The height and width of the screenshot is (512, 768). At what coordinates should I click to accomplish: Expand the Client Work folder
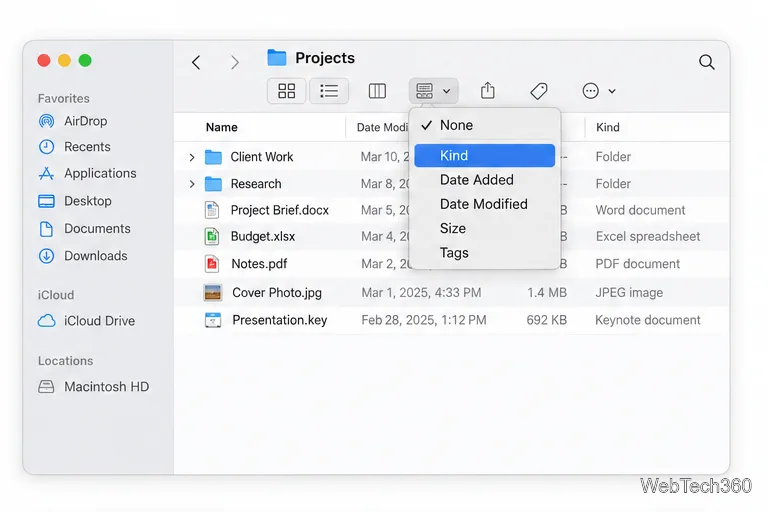point(192,157)
